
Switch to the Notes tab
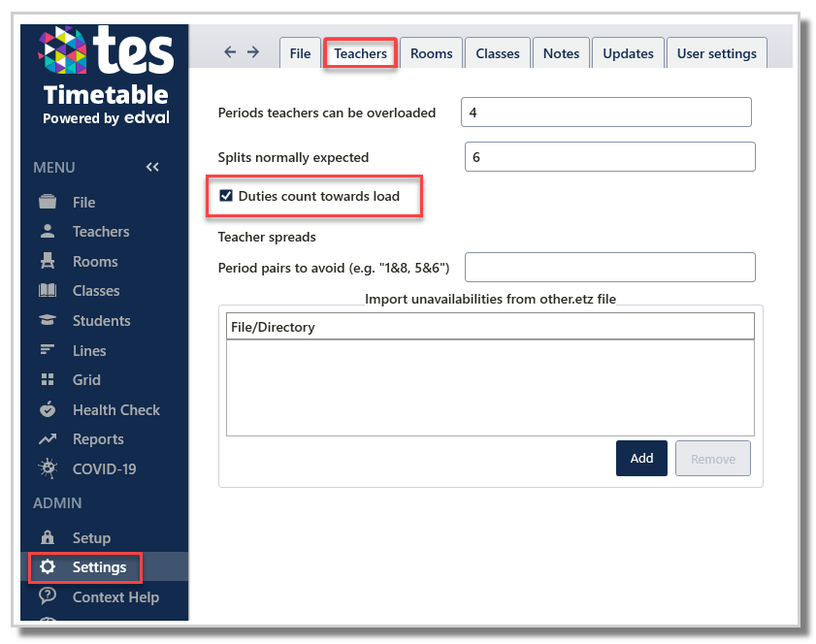click(x=561, y=53)
